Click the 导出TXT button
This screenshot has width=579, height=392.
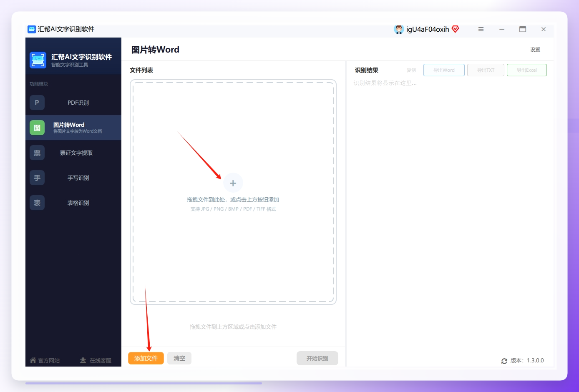[486, 70]
